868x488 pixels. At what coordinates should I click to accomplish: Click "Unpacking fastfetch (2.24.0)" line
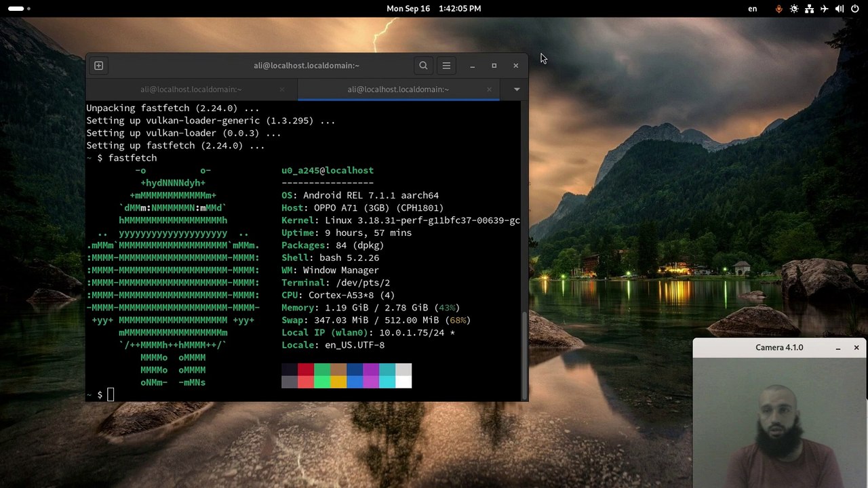pos(173,108)
